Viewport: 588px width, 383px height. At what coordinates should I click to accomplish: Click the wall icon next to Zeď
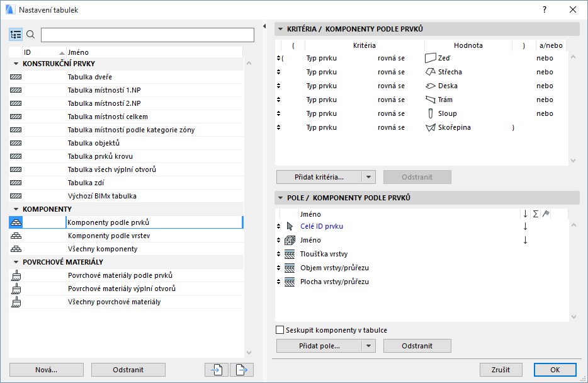(x=431, y=58)
